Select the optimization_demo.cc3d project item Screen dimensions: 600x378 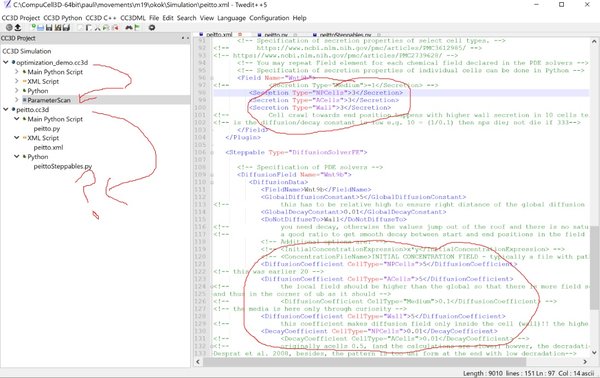point(52,62)
